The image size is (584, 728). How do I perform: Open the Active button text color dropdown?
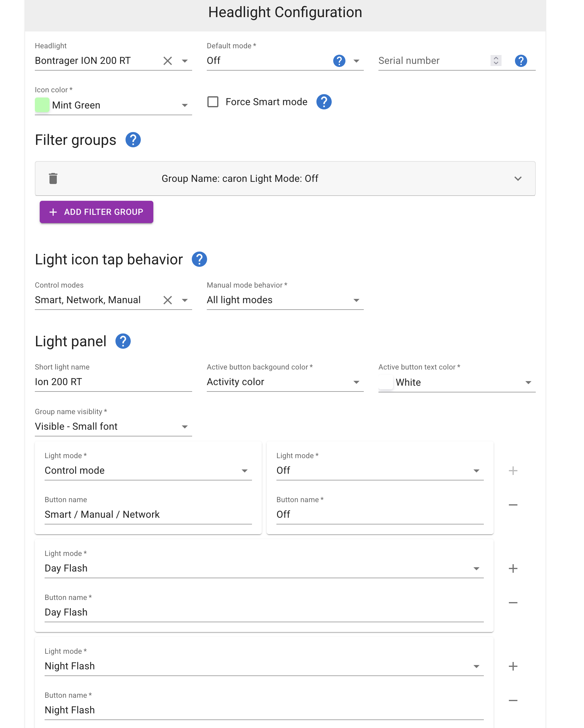(x=528, y=382)
